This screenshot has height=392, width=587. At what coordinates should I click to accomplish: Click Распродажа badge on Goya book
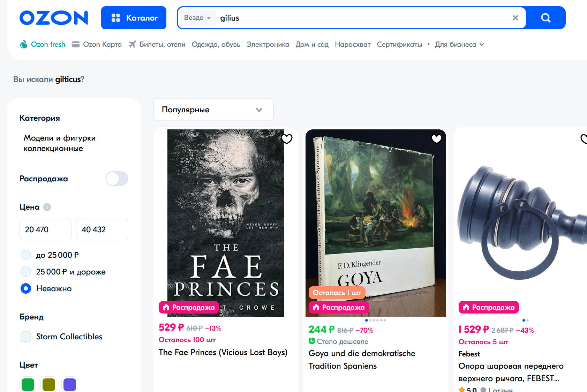pos(339,307)
